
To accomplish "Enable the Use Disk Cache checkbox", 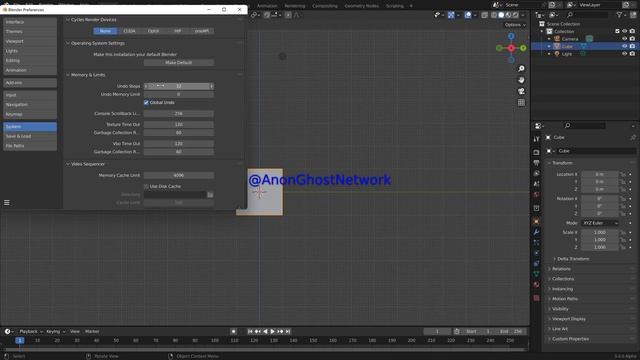I will click(x=146, y=187).
